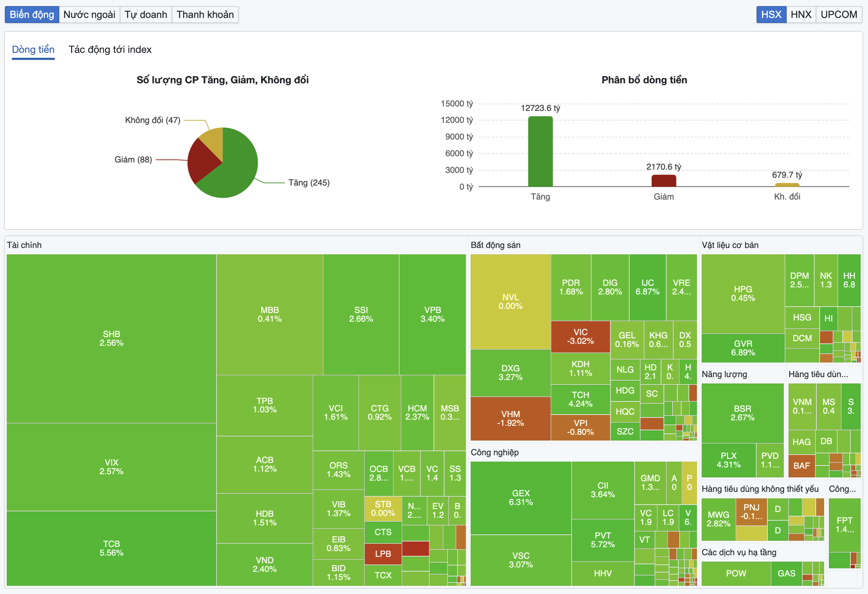
Task: Click the TCB 5.56% treemap cell
Action: [111, 548]
